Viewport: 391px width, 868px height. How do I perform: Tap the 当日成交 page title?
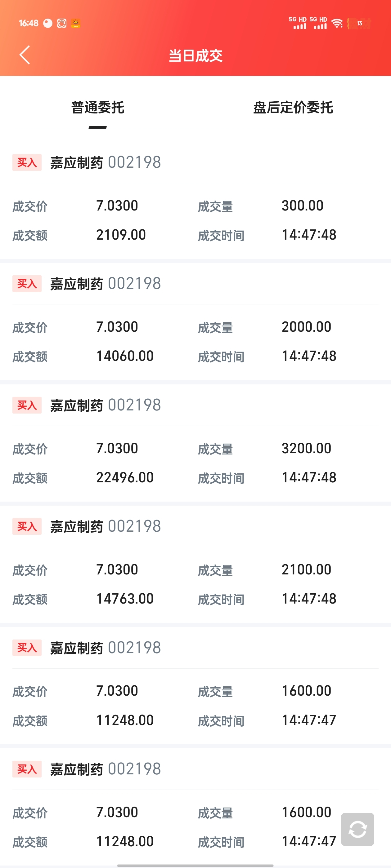196,55
